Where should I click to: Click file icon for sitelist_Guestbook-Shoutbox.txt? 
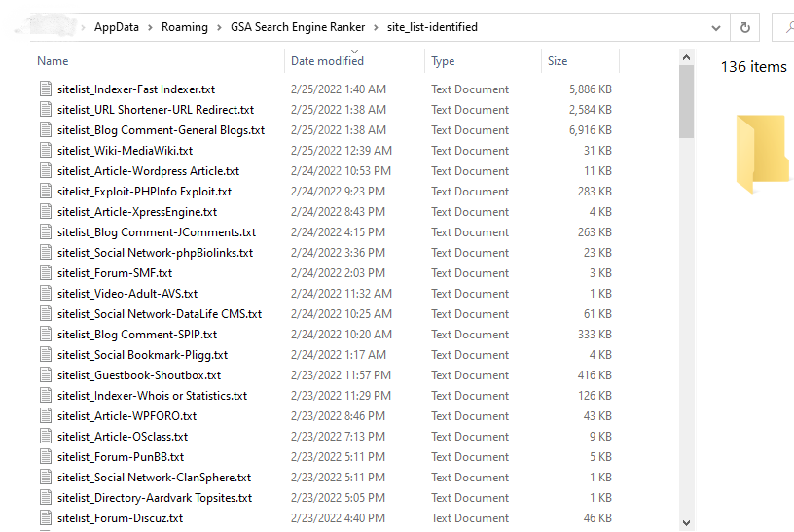46,375
